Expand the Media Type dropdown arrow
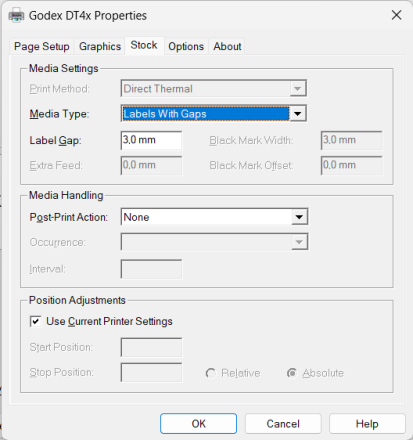Screen dimensions: 413x440 coord(298,114)
